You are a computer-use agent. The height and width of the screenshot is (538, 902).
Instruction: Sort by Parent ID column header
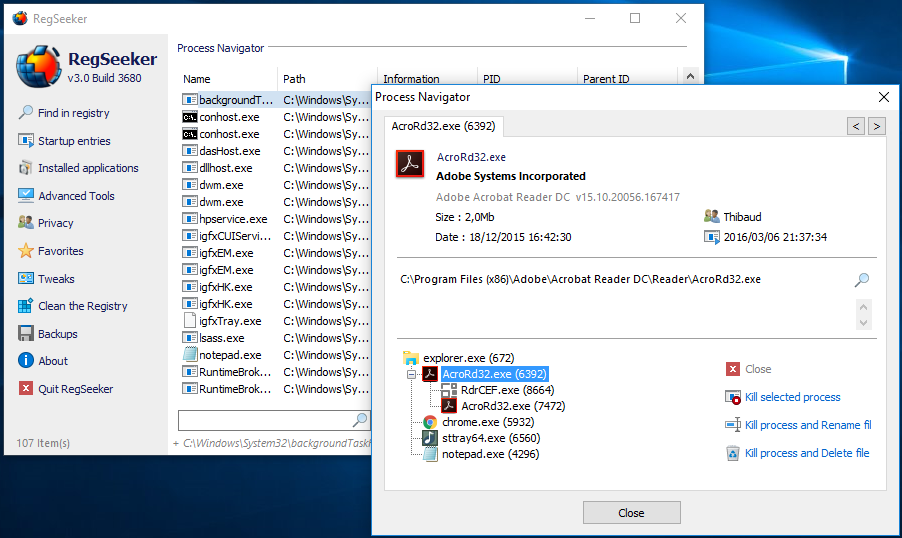pos(606,79)
